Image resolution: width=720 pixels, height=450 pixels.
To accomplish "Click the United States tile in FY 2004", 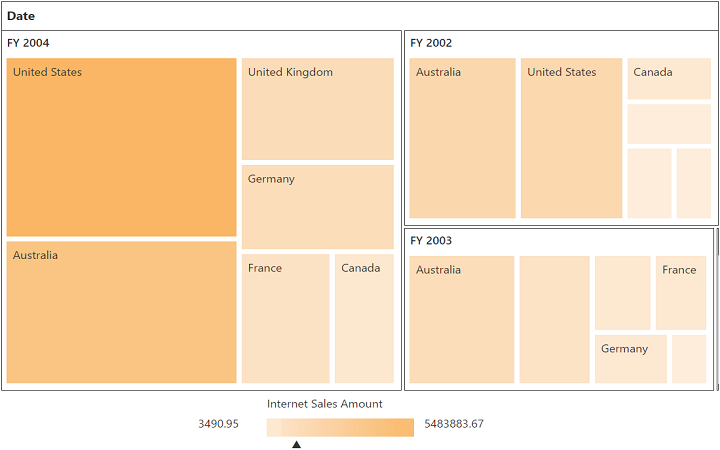I will click(121, 147).
